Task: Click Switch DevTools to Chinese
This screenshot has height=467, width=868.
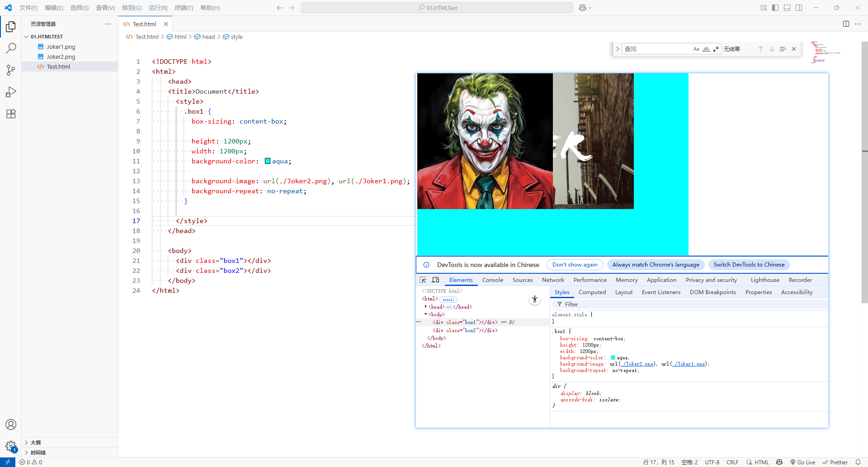Action: pyautogui.click(x=749, y=265)
